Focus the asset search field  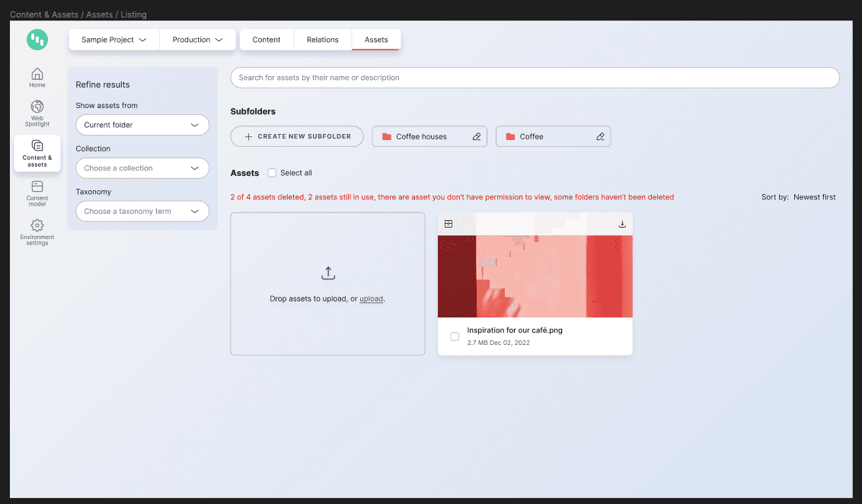pos(535,78)
